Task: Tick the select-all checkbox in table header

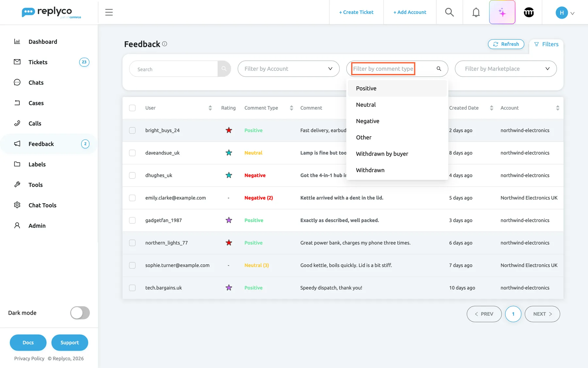Action: [132, 108]
